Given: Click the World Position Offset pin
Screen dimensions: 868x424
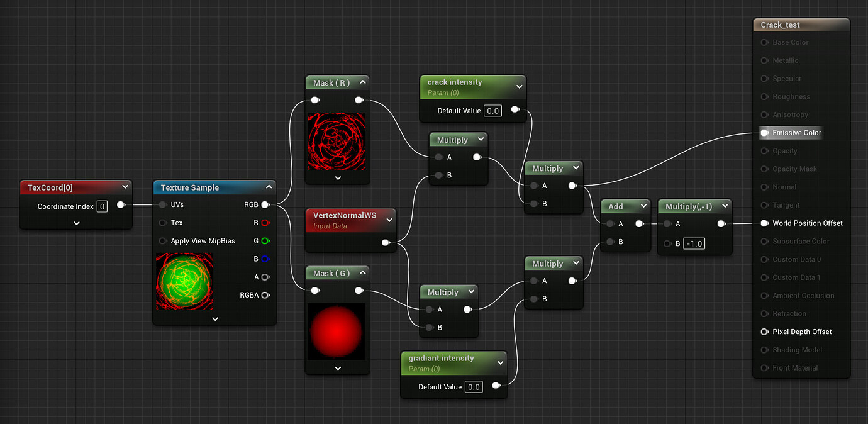Looking at the screenshot, I should click(764, 223).
